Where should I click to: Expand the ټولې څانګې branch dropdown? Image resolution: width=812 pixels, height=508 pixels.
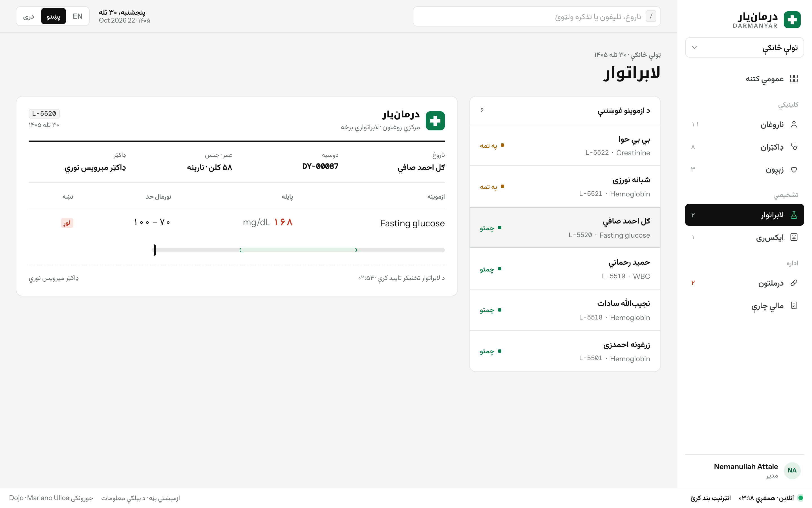tap(744, 47)
